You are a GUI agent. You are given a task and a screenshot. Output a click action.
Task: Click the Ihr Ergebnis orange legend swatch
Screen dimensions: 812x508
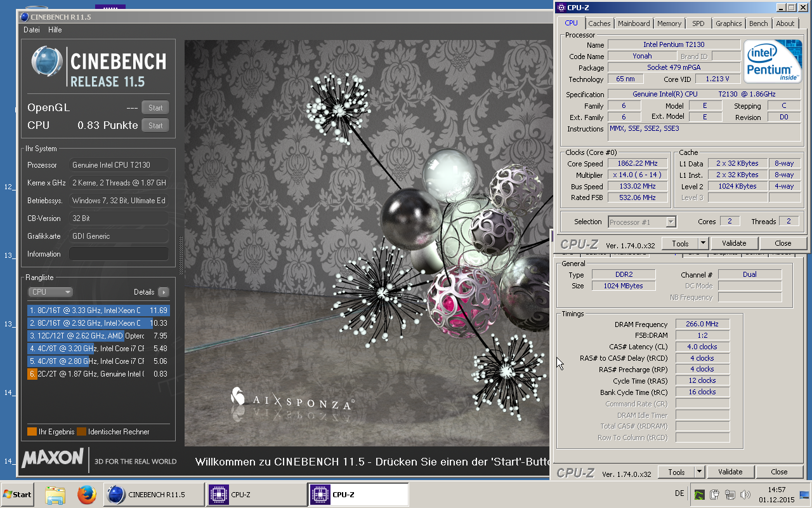tap(32, 432)
